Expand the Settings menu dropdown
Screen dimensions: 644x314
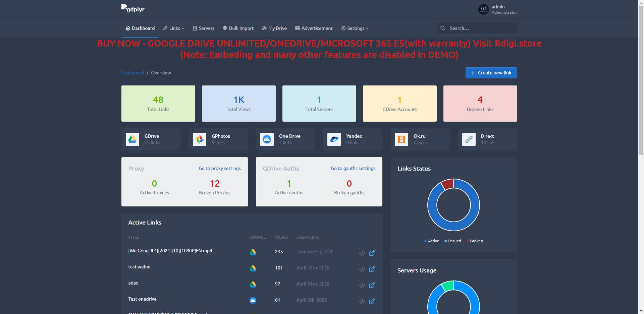[355, 28]
